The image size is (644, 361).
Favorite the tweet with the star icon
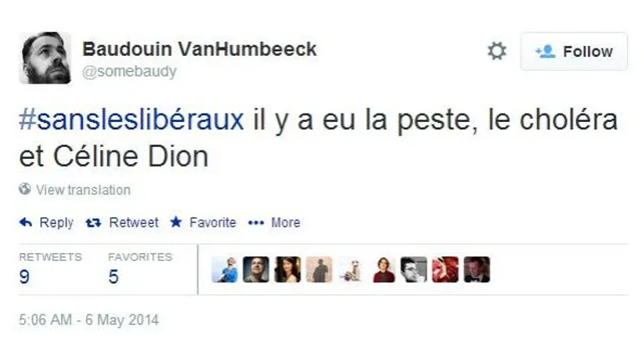coord(176,222)
